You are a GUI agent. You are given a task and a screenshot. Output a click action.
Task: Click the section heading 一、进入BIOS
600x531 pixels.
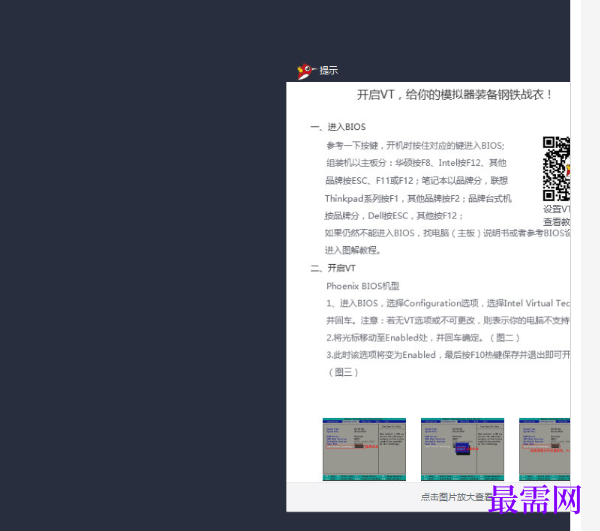coord(338,127)
